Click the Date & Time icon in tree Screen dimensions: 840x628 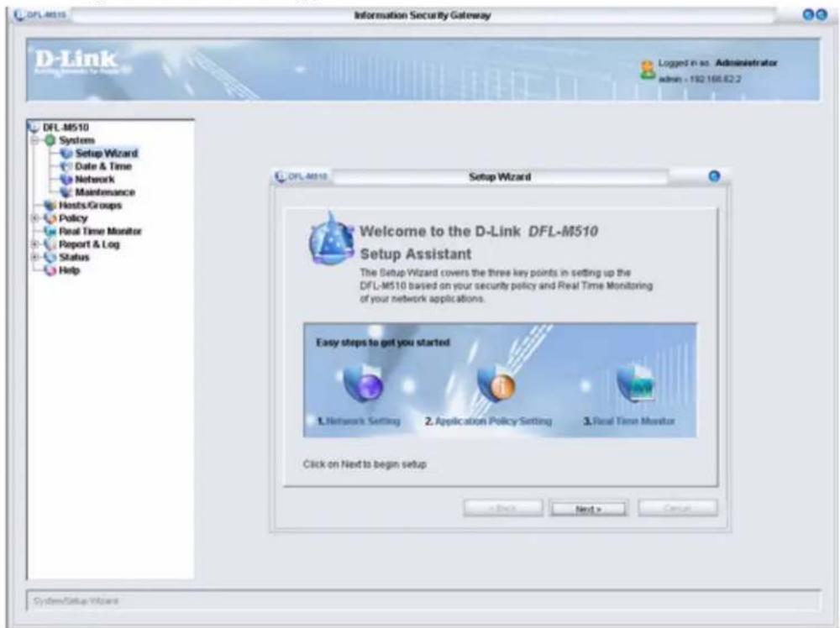[66, 166]
